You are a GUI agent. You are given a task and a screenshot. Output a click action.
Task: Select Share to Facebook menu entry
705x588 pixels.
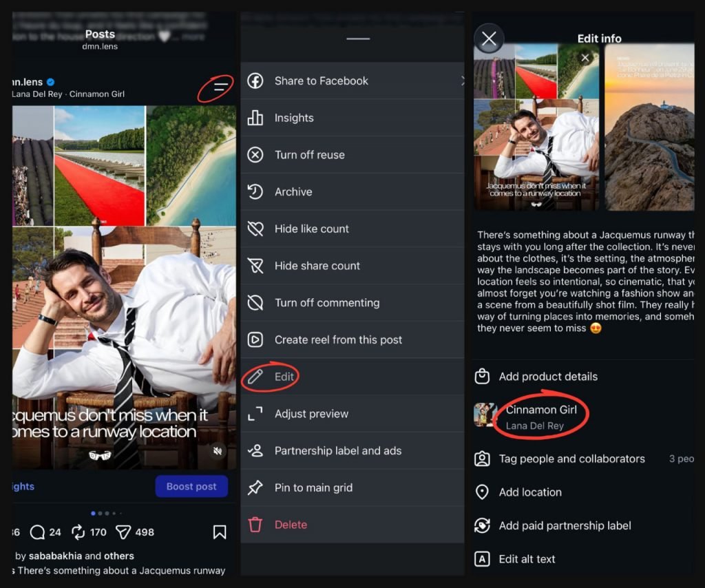pyautogui.click(x=352, y=81)
